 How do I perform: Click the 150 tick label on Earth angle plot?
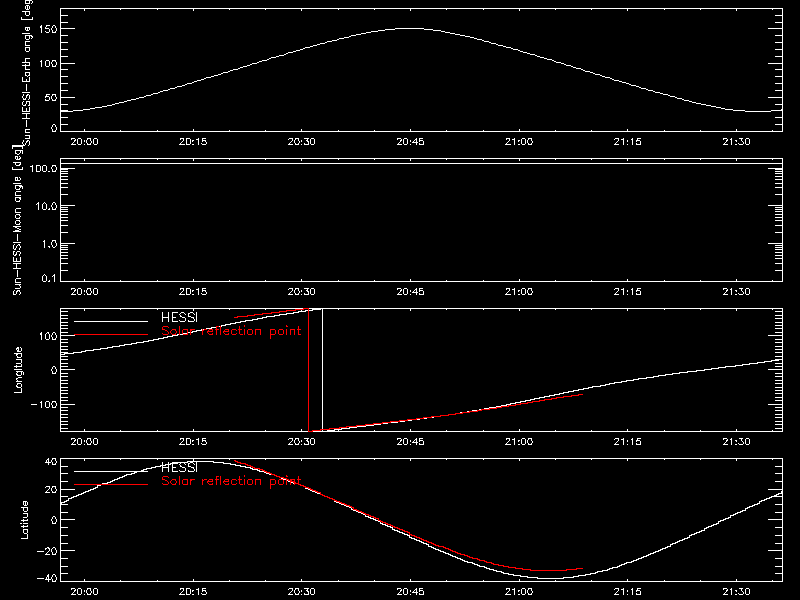tap(48, 30)
